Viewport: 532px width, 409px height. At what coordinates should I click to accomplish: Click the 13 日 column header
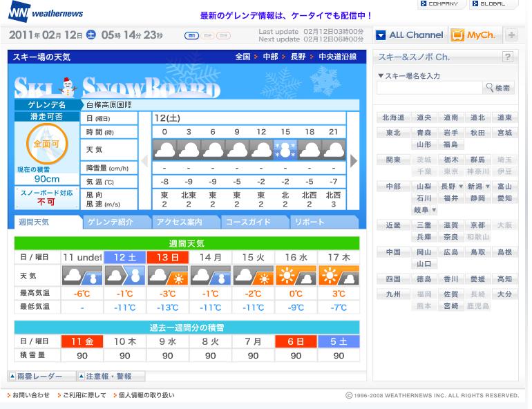168,258
